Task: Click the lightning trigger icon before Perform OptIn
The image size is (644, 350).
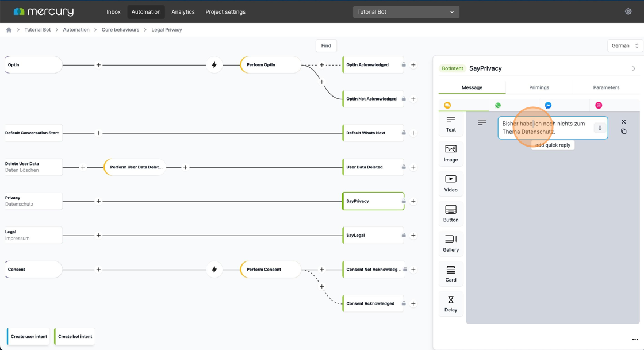Action: (x=214, y=65)
